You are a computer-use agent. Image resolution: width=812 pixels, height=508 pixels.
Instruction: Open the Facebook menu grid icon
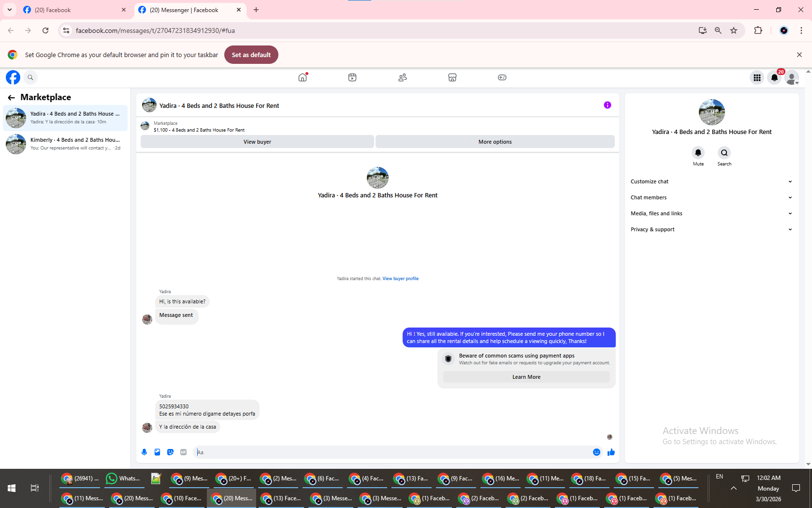757,77
